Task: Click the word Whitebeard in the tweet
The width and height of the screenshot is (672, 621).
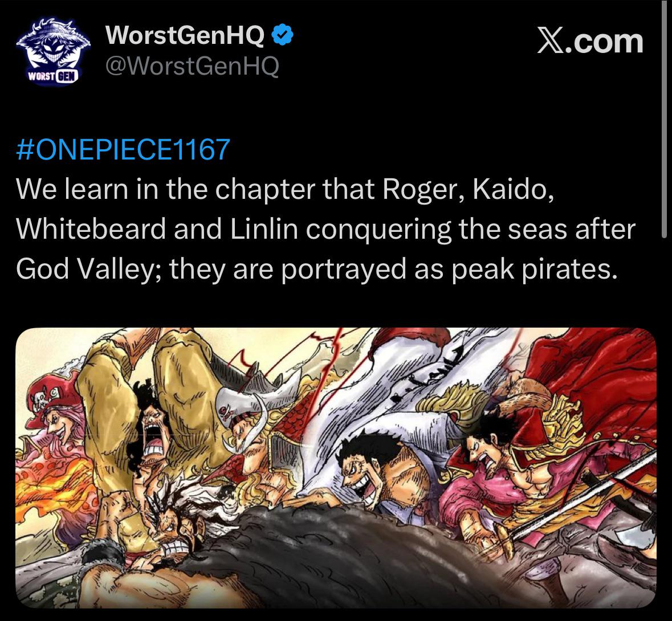Action: point(91,229)
